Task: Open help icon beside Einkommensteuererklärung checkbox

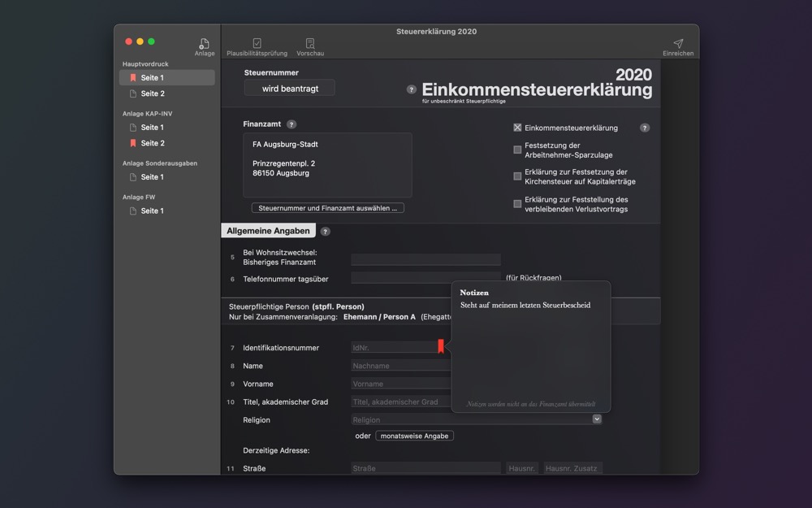Action: pyautogui.click(x=644, y=128)
